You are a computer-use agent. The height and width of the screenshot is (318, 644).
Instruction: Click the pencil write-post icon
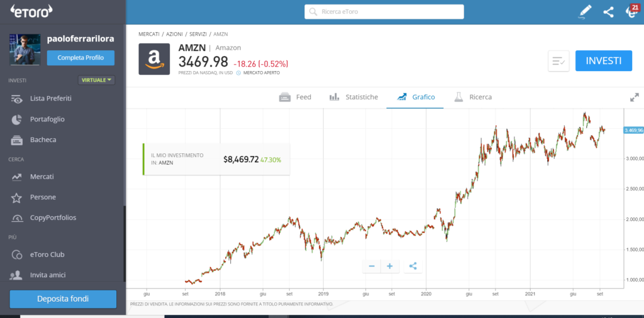585,12
